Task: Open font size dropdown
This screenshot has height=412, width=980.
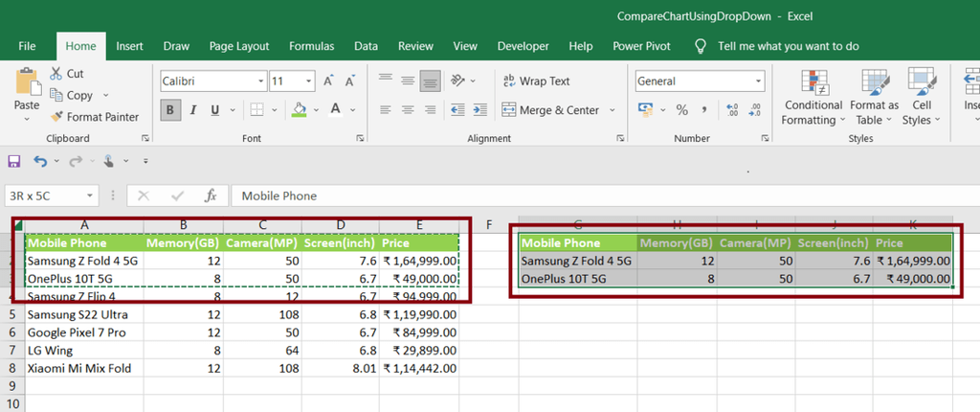Action: [x=309, y=81]
